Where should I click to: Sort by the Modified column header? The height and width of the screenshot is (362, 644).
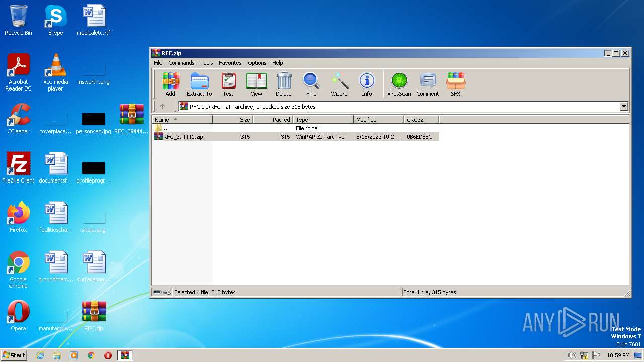point(378,120)
